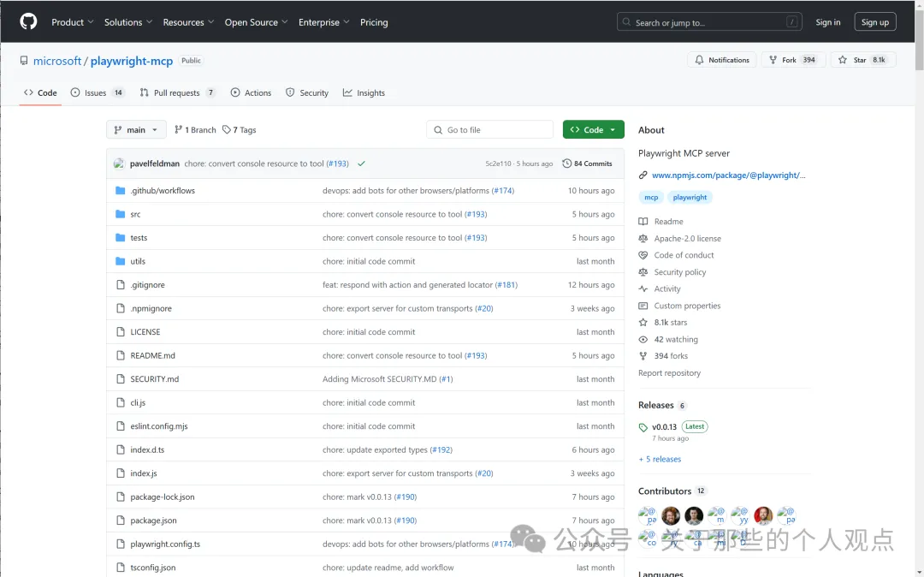Click the package.json file icon
Image resolution: width=924 pixels, height=577 pixels.
[121, 520]
